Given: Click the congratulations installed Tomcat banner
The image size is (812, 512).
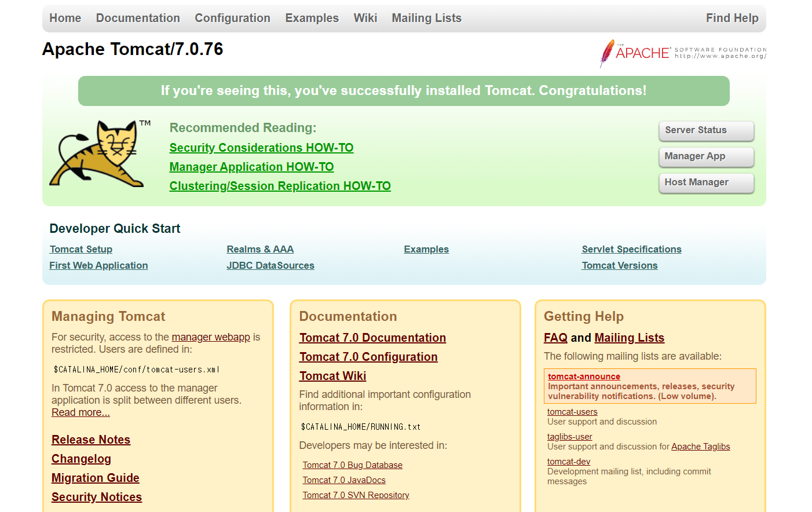Looking at the screenshot, I should coord(404,91).
